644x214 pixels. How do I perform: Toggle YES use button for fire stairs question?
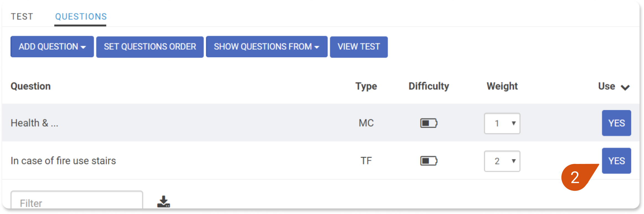616,161
